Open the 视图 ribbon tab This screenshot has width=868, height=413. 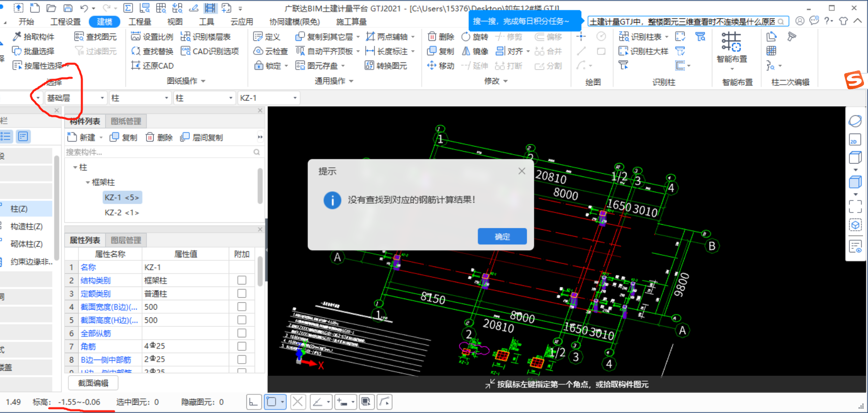pyautogui.click(x=175, y=22)
